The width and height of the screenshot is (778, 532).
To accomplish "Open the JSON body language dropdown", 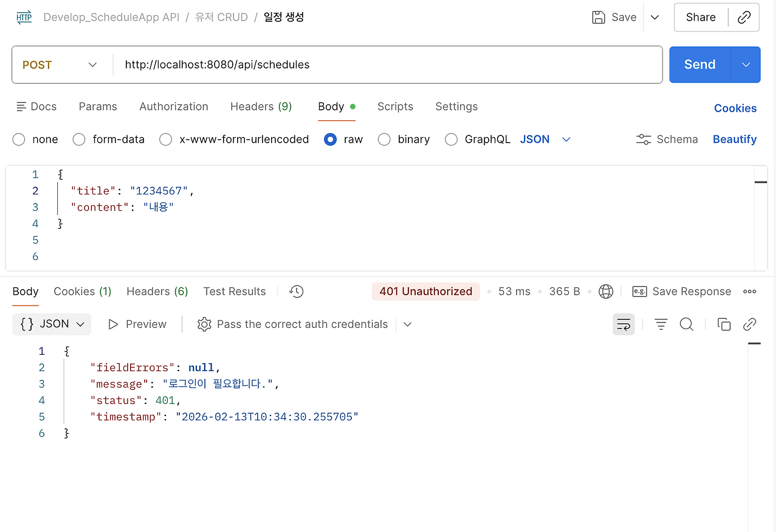I will tap(545, 139).
